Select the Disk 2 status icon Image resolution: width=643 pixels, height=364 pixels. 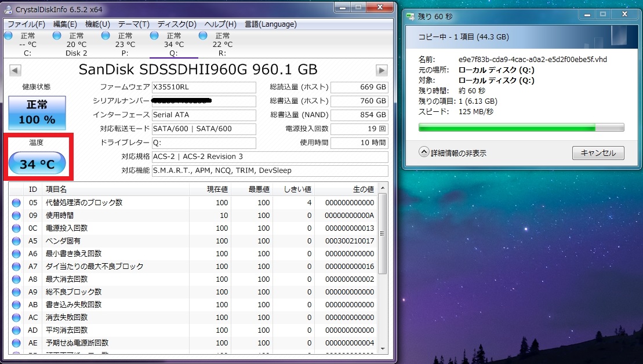57,36
